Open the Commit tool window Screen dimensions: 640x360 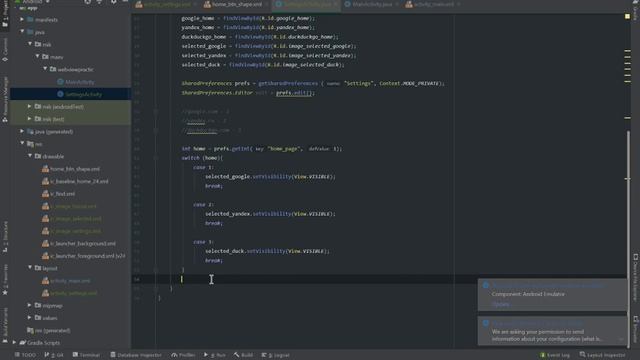5,50
